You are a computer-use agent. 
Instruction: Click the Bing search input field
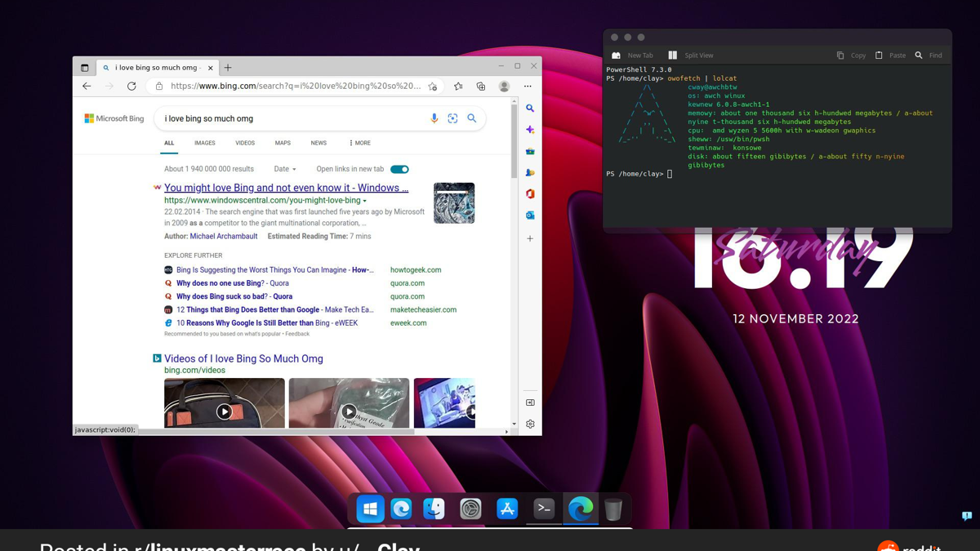(x=294, y=118)
